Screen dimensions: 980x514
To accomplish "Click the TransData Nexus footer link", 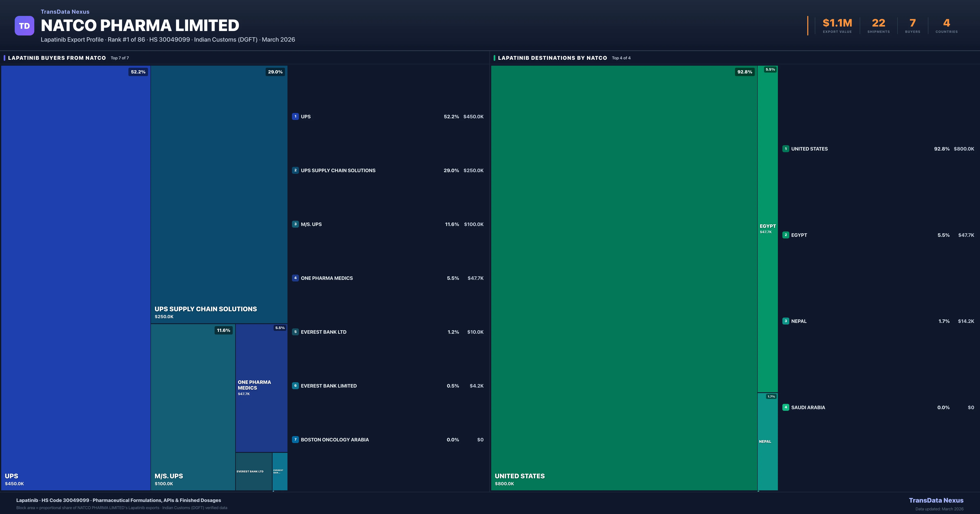I will coord(936,500).
